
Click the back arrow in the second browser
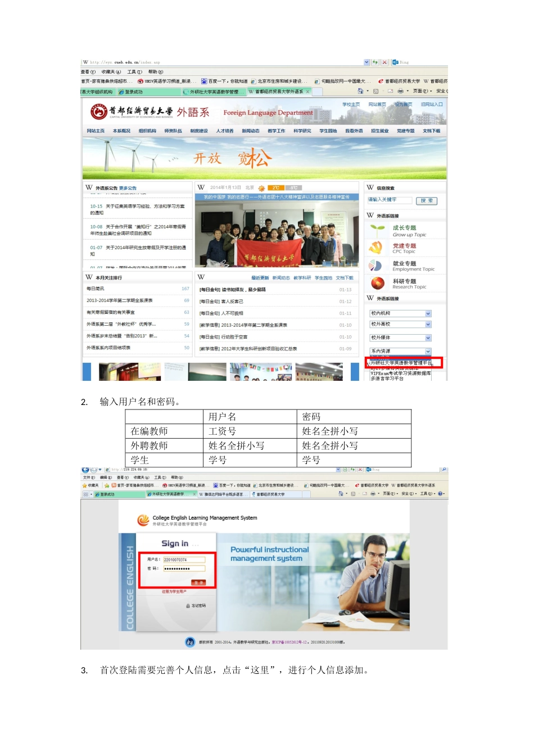click(85, 470)
